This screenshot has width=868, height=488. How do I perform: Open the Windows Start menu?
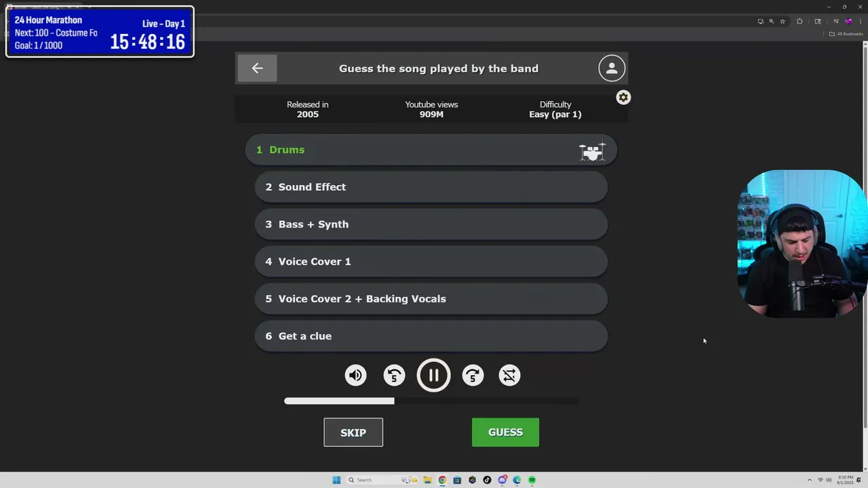tap(336, 480)
